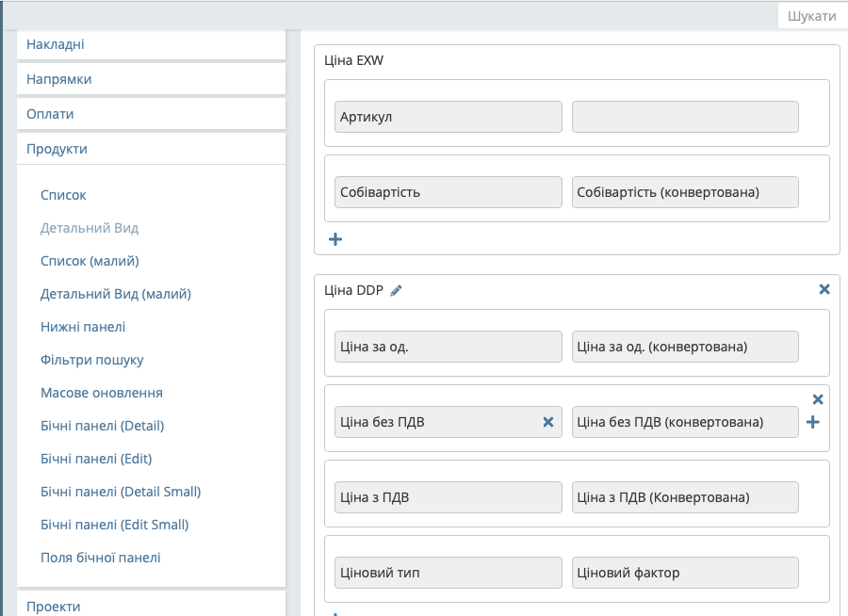
Task: Select the Собівартість field cell
Action: tap(448, 192)
